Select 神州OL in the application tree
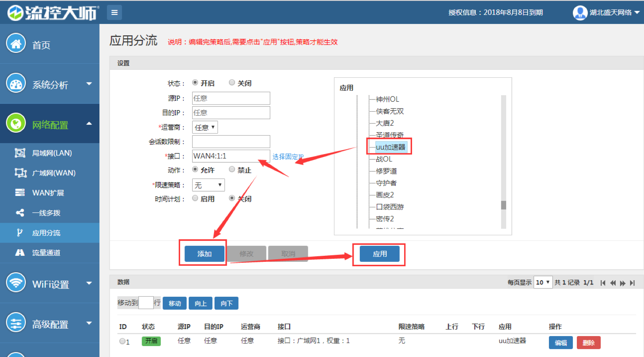The height and width of the screenshot is (357, 644). coord(387,99)
